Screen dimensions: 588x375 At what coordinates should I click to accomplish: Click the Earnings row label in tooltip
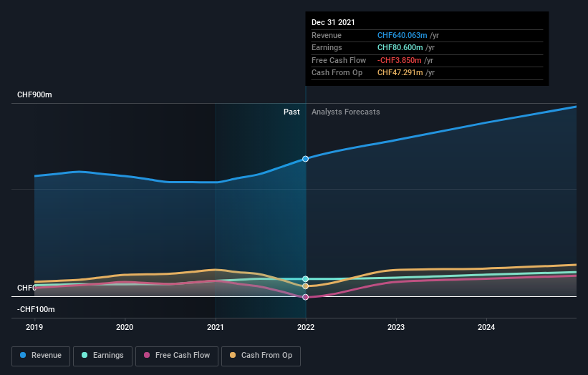click(x=327, y=47)
